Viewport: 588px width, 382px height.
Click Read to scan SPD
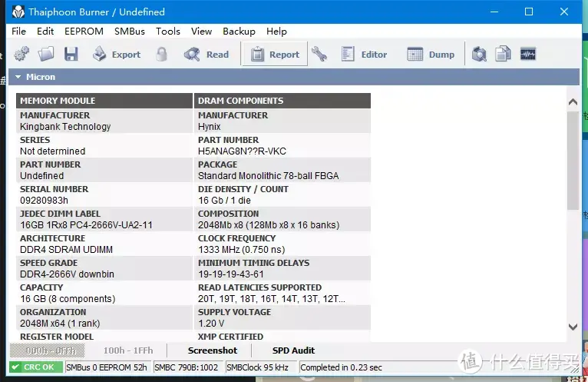pyautogui.click(x=206, y=54)
